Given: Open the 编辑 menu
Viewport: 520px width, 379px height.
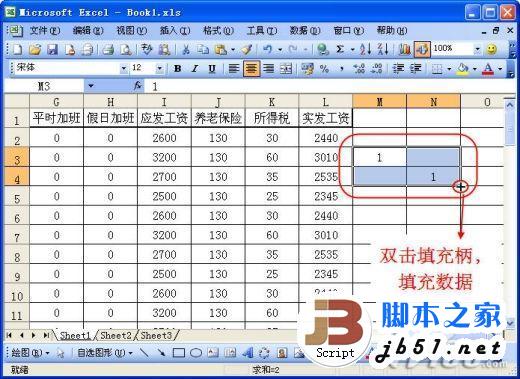Looking at the screenshot, I should coord(88,31).
